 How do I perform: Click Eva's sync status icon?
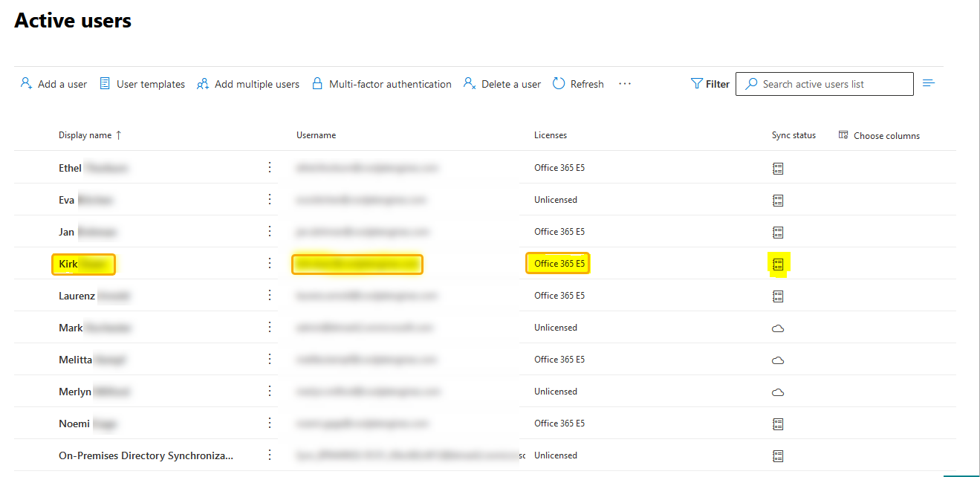point(778,201)
